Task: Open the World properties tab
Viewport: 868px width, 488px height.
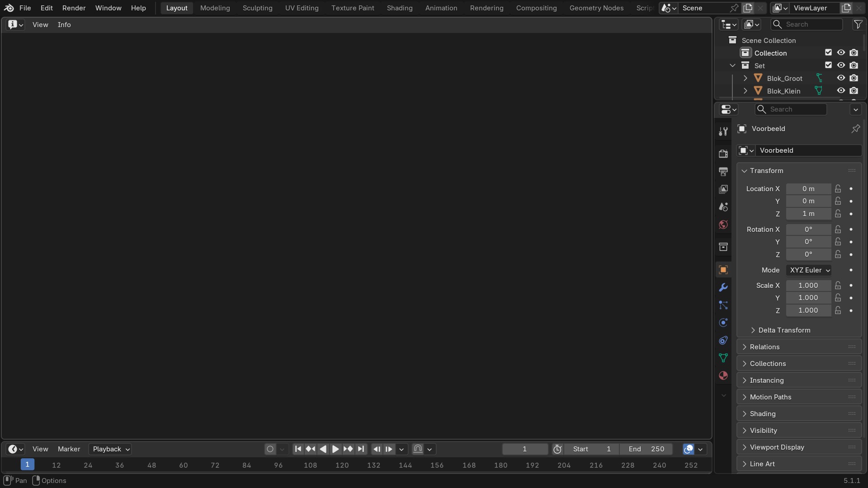Action: [x=723, y=225]
